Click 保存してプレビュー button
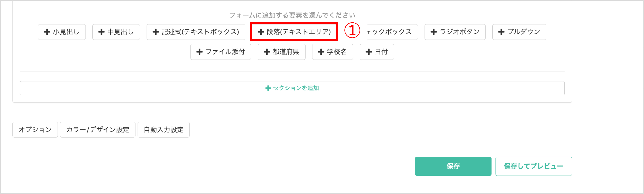Screen dimensions: 644x194 pos(534,166)
